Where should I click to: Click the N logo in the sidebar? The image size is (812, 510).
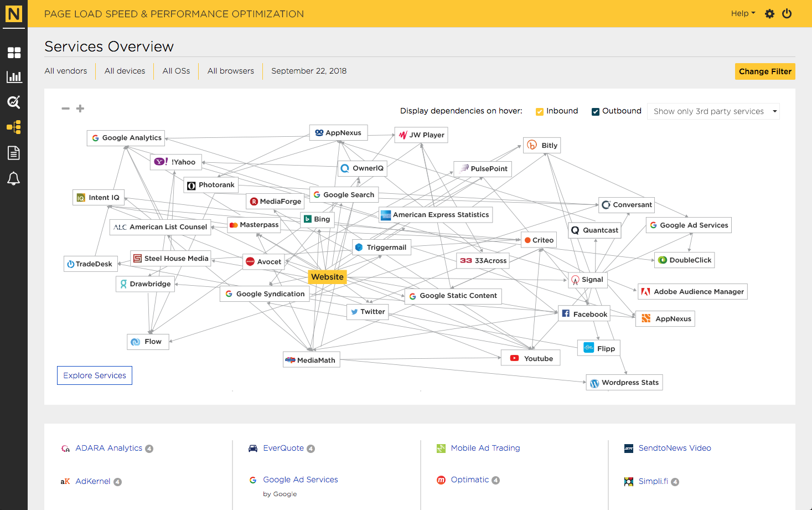click(14, 14)
